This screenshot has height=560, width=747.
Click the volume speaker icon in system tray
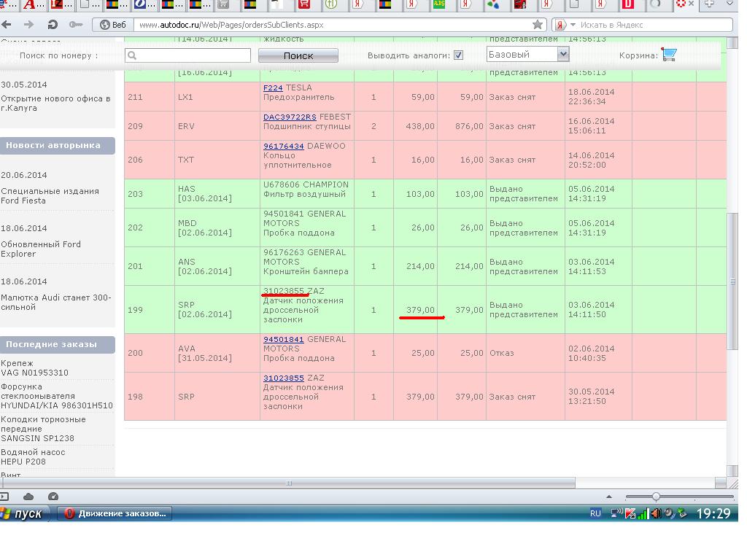coord(656,513)
